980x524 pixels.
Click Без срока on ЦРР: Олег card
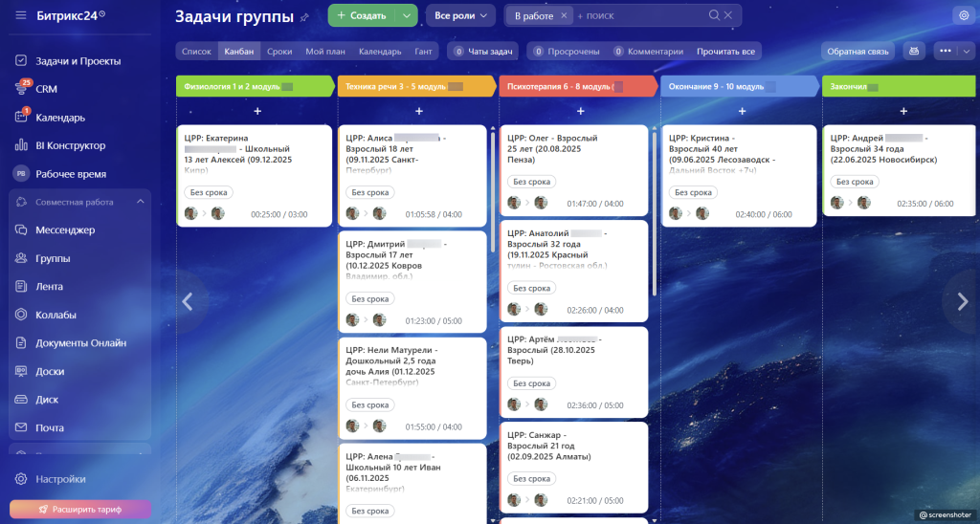tap(532, 182)
